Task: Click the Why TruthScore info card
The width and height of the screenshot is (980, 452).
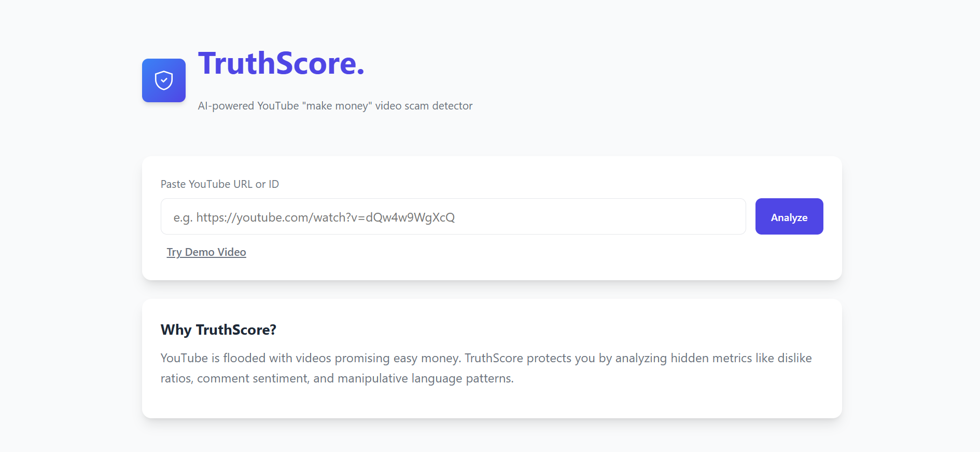Action: [x=492, y=358]
